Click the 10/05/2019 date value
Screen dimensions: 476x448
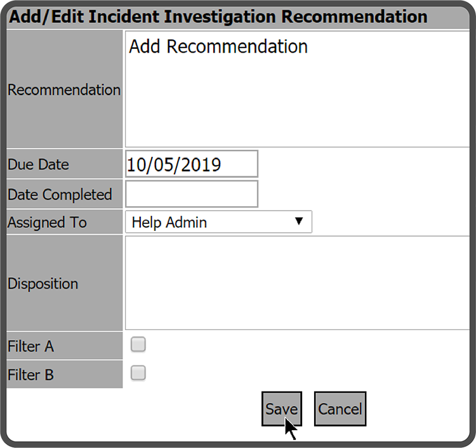[x=174, y=165]
